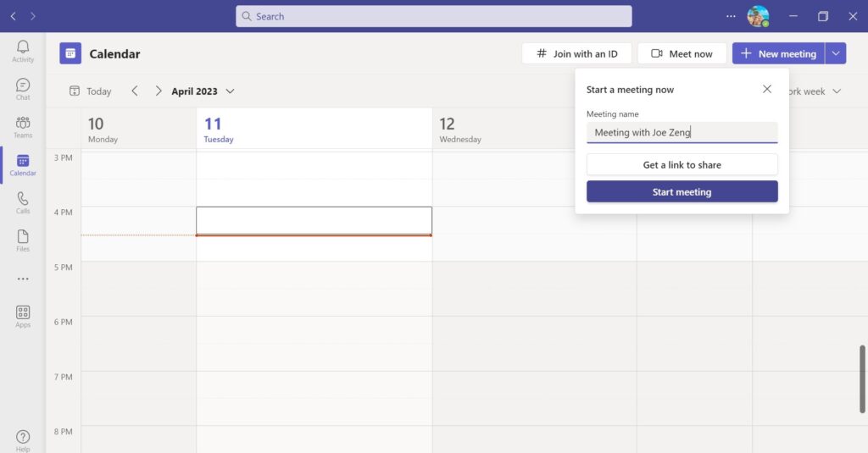Go to Teams in sidebar
This screenshot has height=453, width=868.
pos(23,126)
